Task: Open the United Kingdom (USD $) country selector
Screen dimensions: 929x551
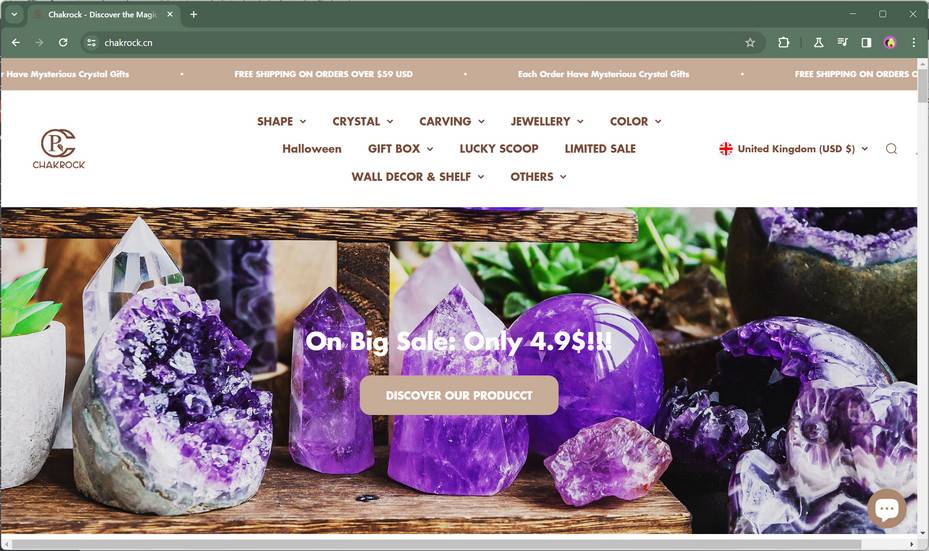Action: click(794, 149)
